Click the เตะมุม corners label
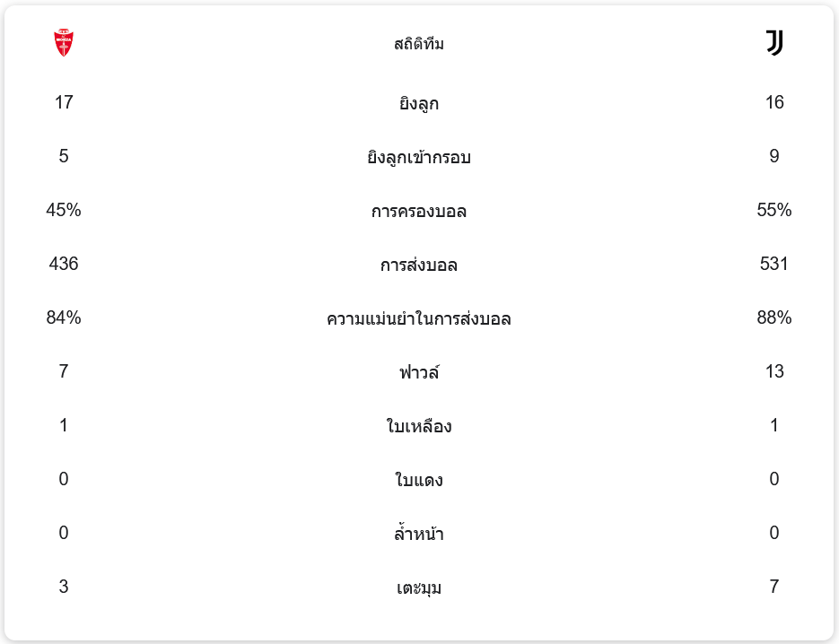The width and height of the screenshot is (839, 644). tap(419, 587)
